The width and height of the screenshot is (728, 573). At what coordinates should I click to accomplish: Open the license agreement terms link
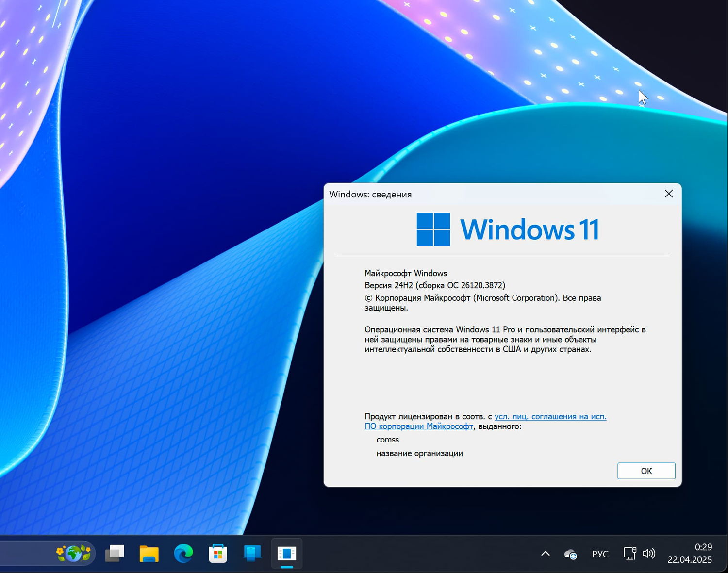[x=550, y=416]
